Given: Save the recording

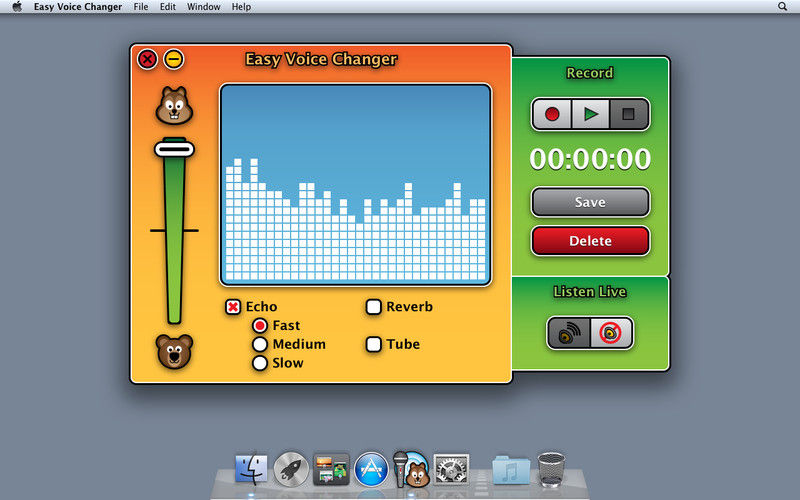Looking at the screenshot, I should 590,202.
